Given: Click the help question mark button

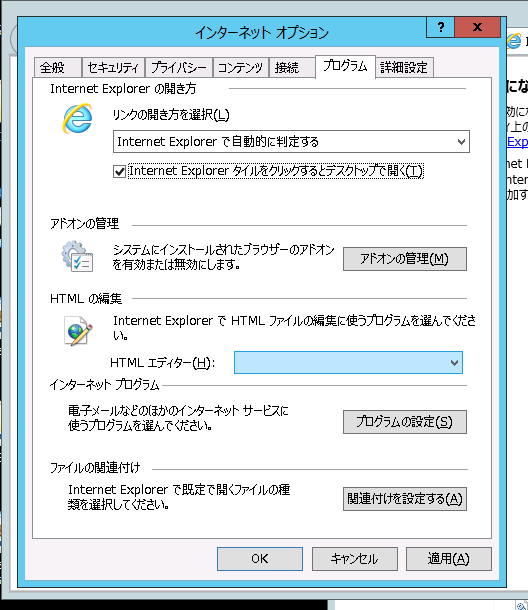Looking at the screenshot, I should [440, 27].
